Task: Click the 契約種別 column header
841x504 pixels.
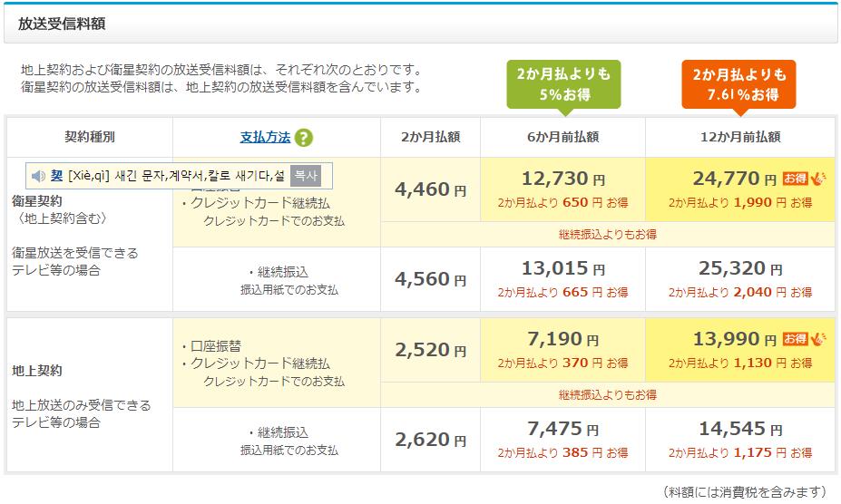Action: pyautogui.click(x=89, y=137)
